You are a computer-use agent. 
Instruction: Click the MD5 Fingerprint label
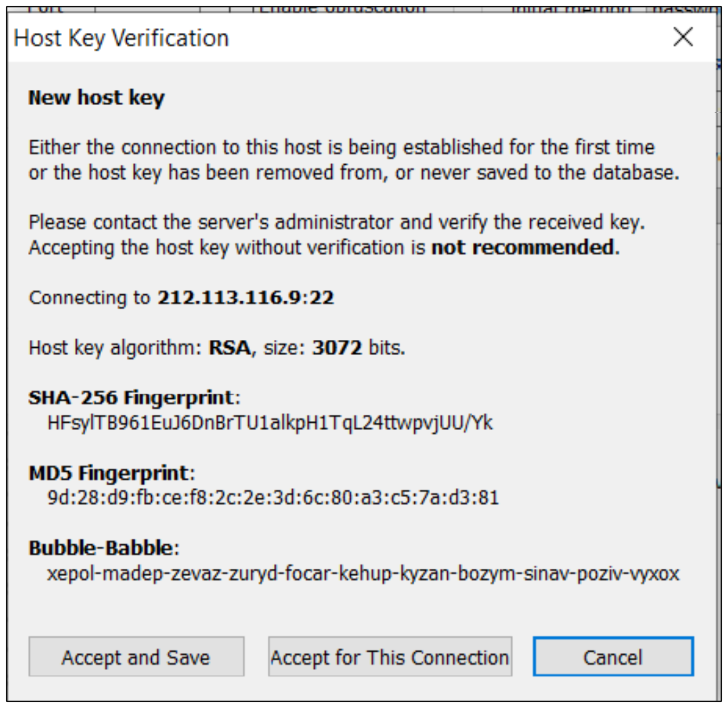pos(109,473)
